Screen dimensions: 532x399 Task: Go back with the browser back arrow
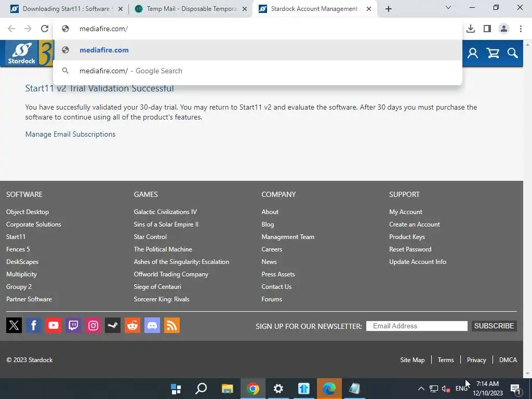pos(11,29)
